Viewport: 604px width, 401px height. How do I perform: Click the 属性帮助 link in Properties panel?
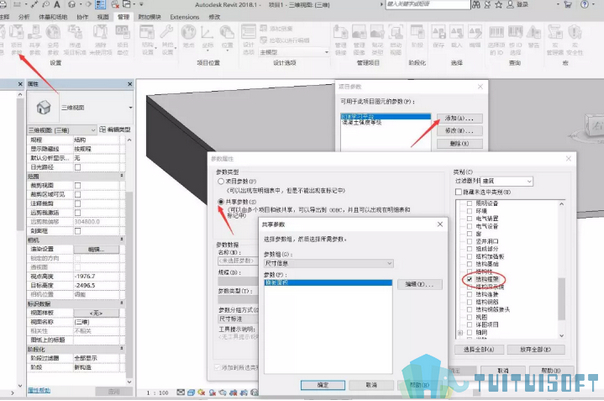coord(39,390)
